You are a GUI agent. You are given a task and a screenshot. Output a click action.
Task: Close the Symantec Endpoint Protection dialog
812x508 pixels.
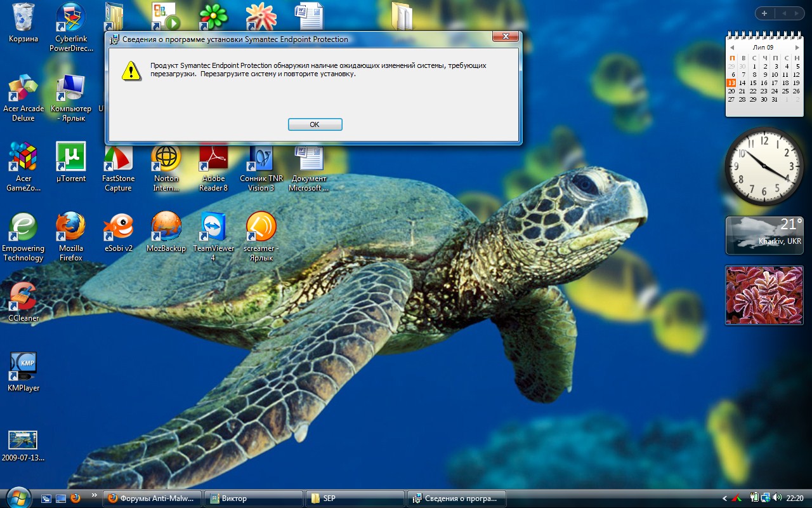506,37
